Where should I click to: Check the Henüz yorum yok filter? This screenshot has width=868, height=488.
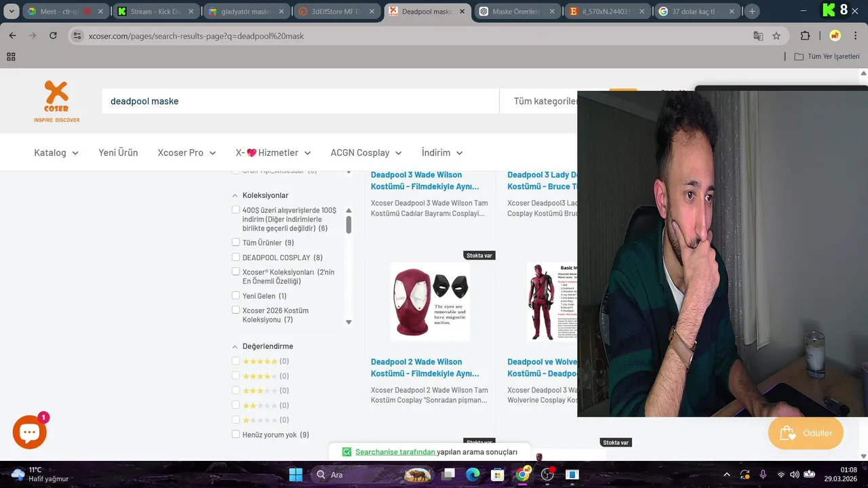point(236,434)
